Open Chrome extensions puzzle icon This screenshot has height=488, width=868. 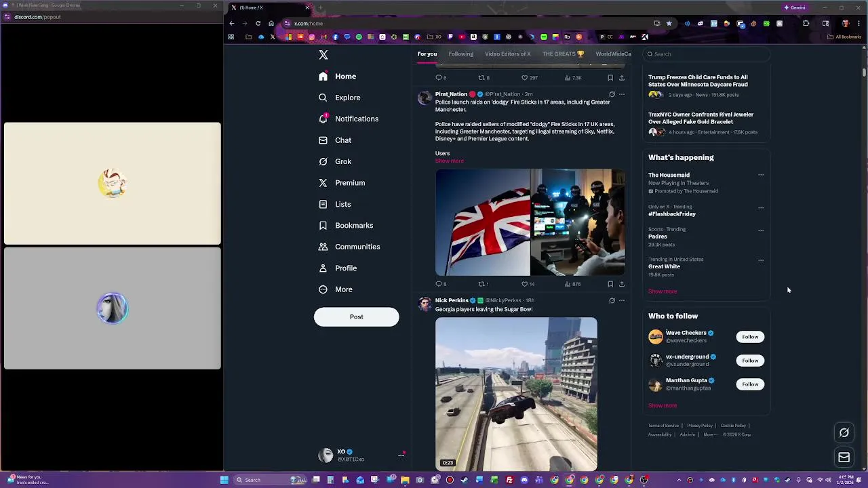(x=806, y=24)
